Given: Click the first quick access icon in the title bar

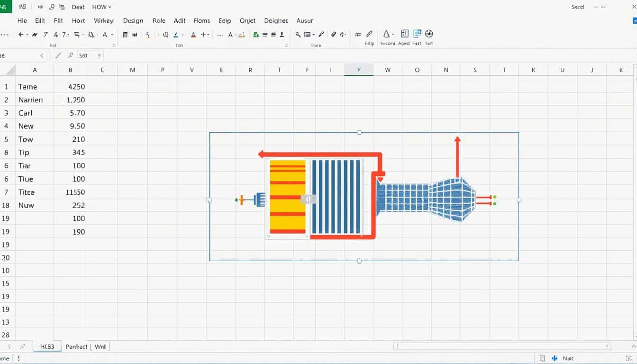Looking at the screenshot, I should [23, 7].
